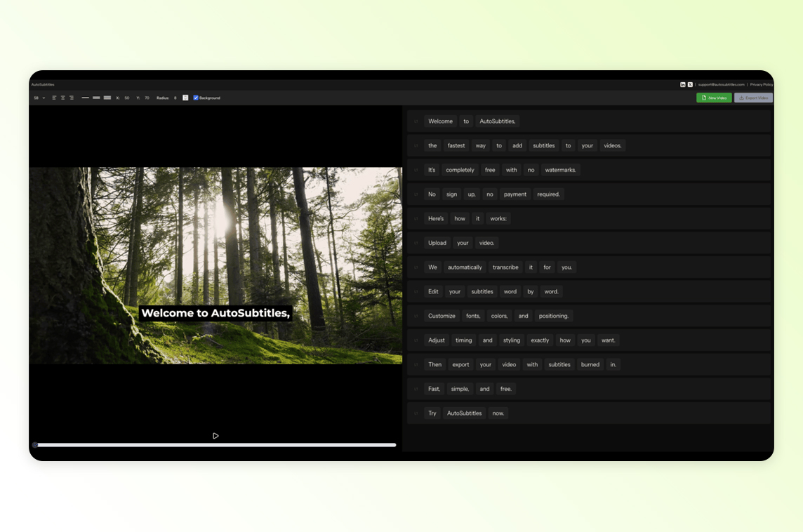
Task: Open the Privacy Policy link
Action: tap(761, 84)
